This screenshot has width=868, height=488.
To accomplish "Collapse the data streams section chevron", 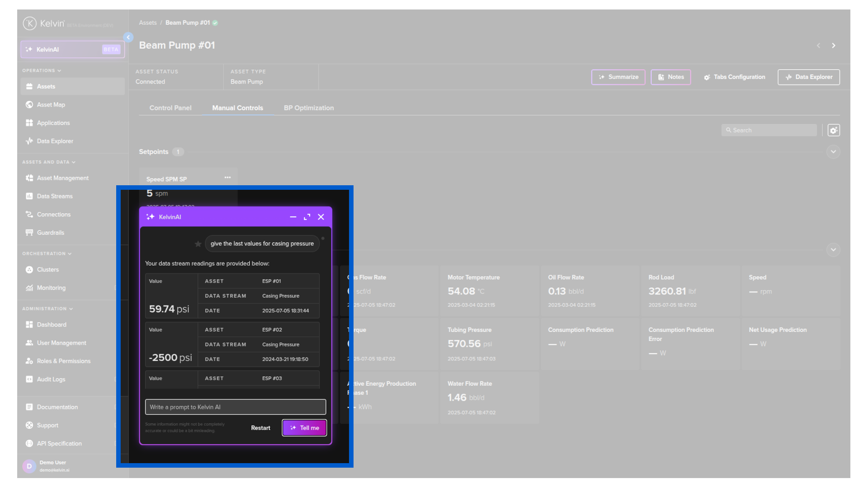I will pyautogui.click(x=833, y=250).
